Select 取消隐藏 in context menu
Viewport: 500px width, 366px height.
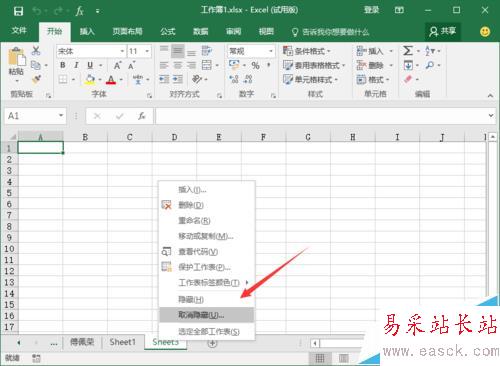click(x=207, y=315)
